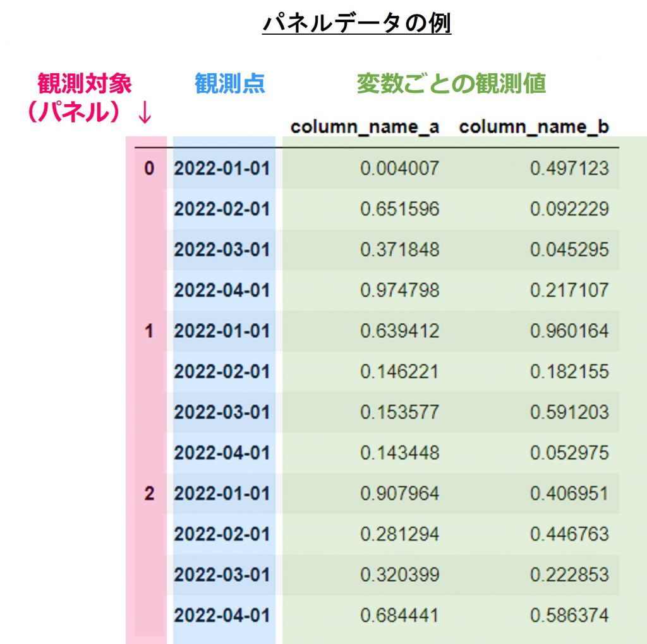Pick the cell showing 0.153577

point(399,412)
